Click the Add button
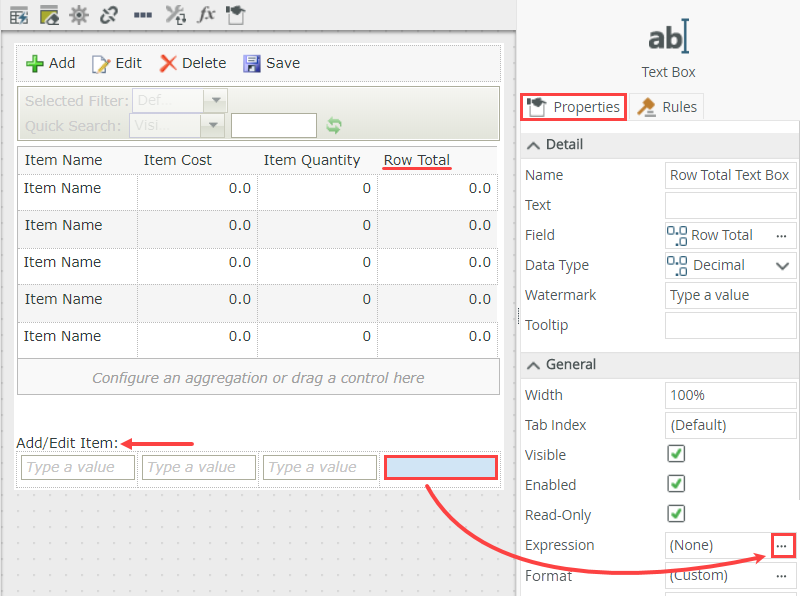Screen dimensions: 800x596 point(49,63)
